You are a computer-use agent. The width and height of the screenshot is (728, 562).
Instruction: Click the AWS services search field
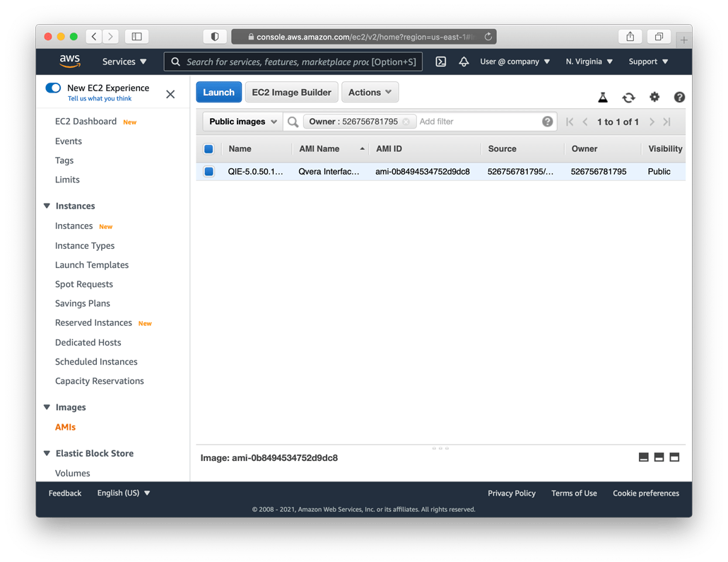point(293,62)
